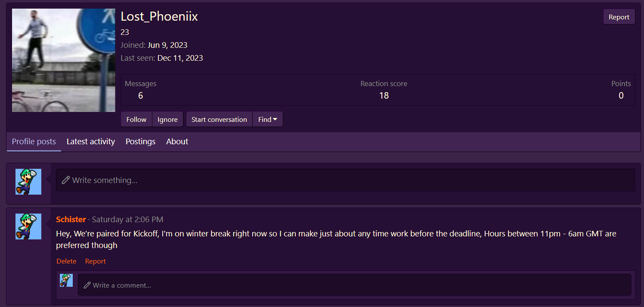Click Luigi avatar beside Write something box

28,182
